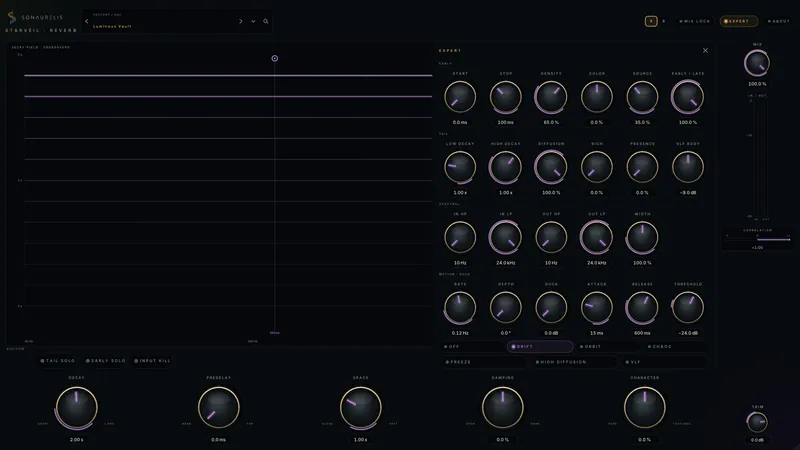The image size is (800, 450).
Task: Click the Rich knob
Action: coord(596,167)
